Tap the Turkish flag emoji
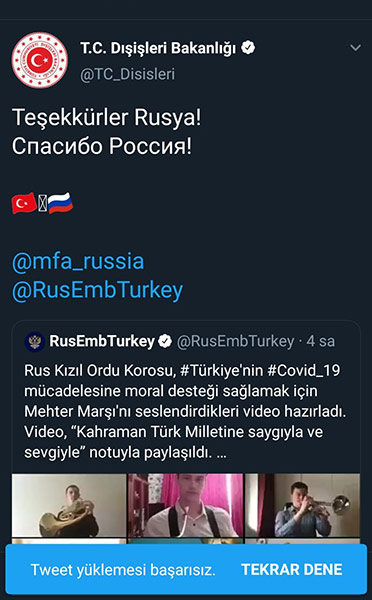Image resolution: width=372 pixels, height=600 pixels. 24,203
